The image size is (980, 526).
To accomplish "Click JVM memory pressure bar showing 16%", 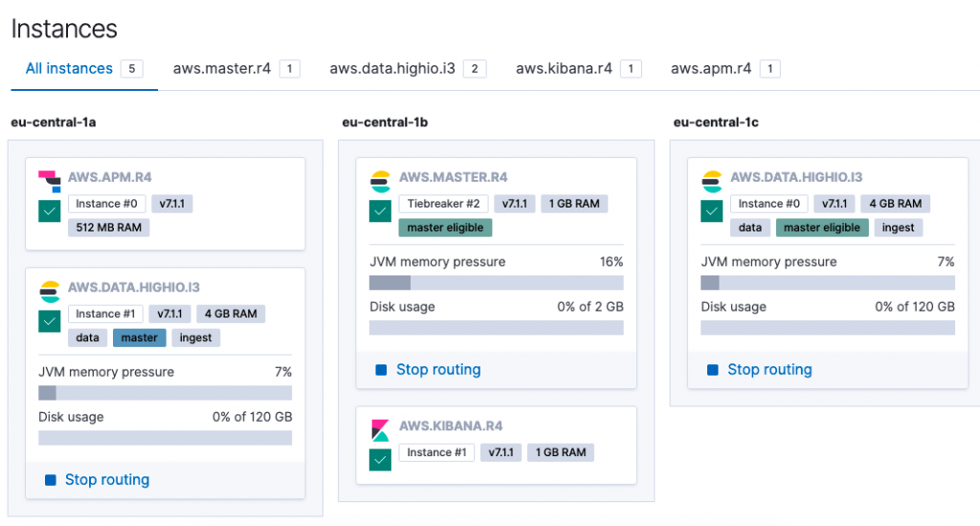I will tap(497, 283).
